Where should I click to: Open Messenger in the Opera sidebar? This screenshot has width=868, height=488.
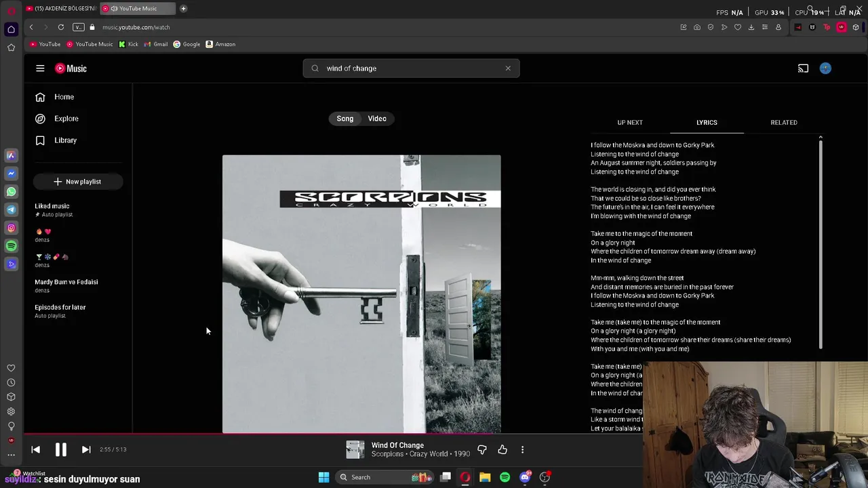point(11,174)
